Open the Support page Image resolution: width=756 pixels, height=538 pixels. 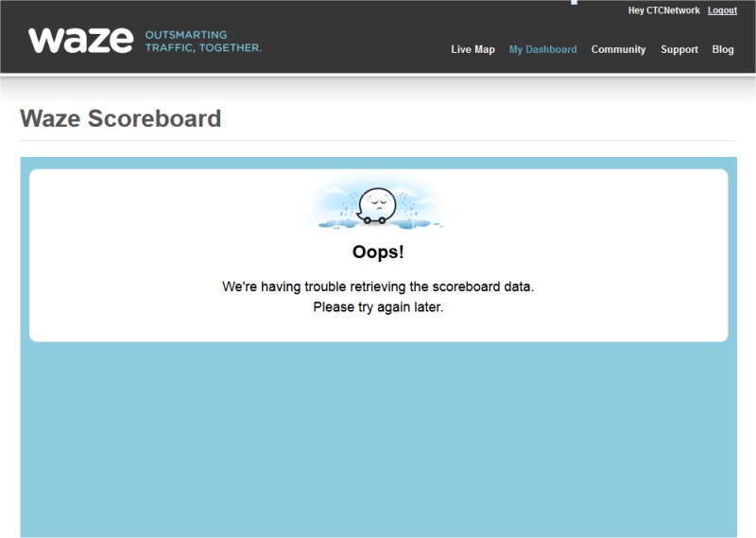679,50
